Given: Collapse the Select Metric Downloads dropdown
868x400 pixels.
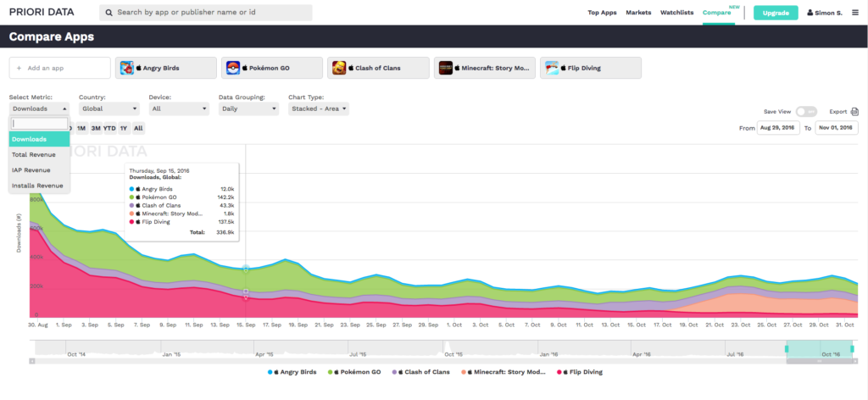Looking at the screenshot, I should tap(39, 108).
